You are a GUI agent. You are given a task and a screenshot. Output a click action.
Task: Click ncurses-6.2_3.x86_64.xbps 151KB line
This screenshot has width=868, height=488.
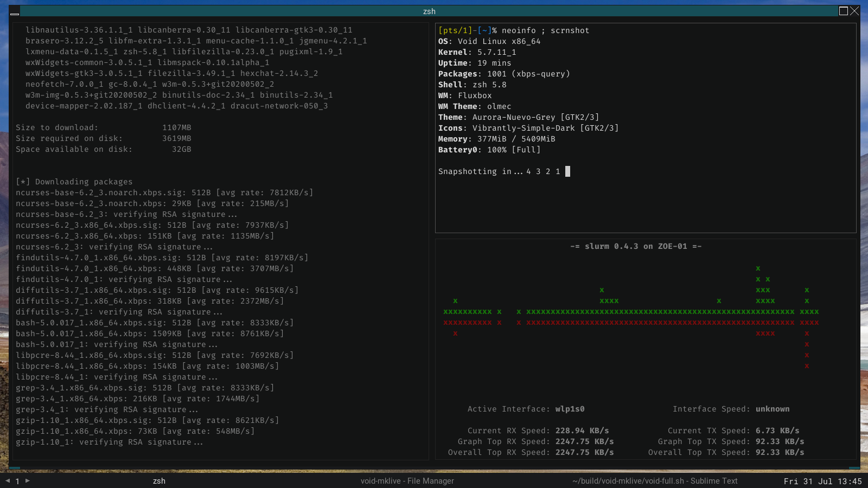click(x=145, y=236)
